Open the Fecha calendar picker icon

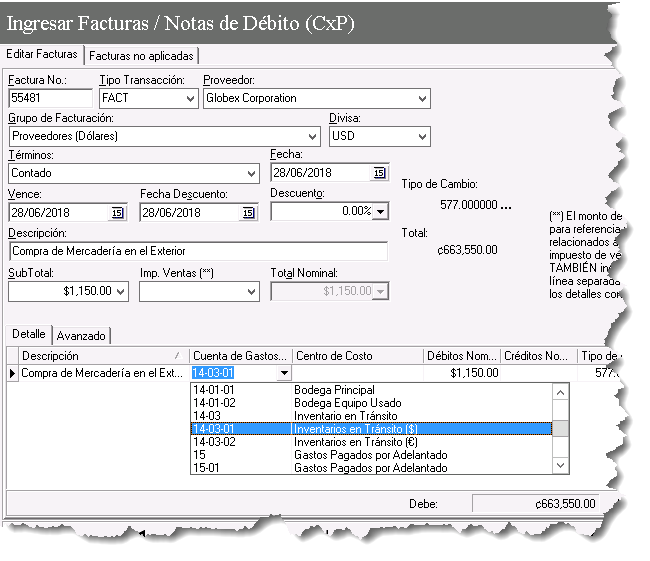(379, 173)
